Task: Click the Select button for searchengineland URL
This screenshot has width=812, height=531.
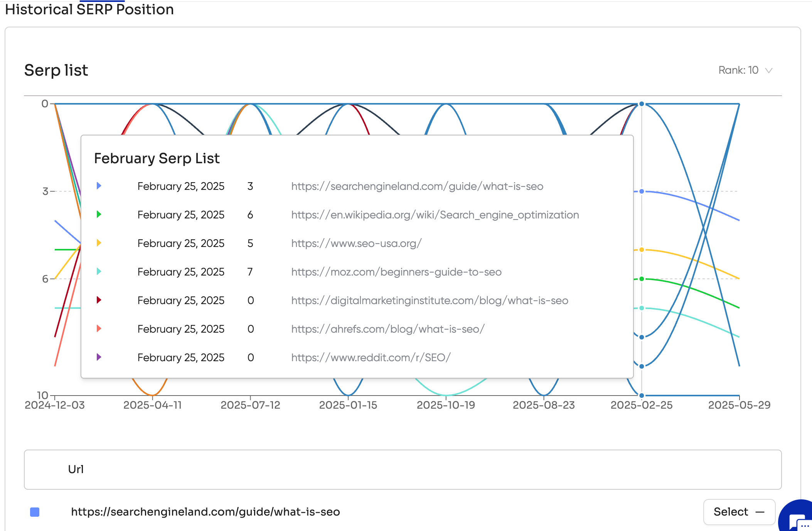Action: [x=739, y=512]
